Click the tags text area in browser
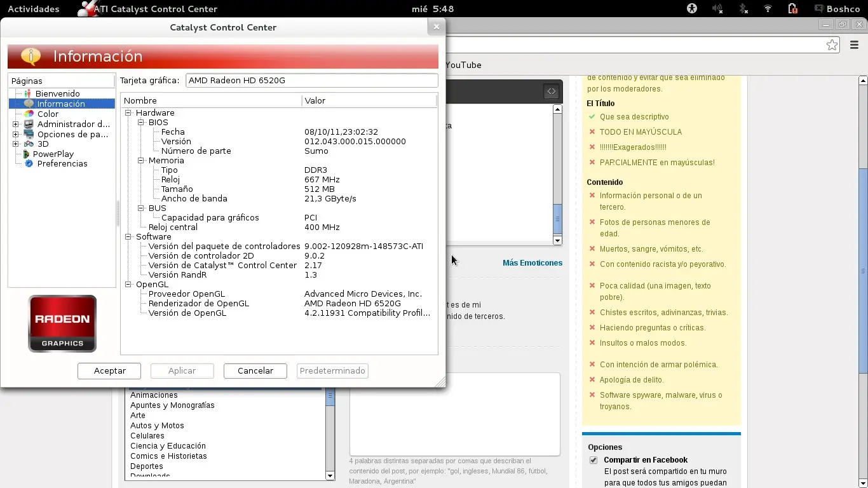Screen dimensions: 868x488 pos(455,414)
